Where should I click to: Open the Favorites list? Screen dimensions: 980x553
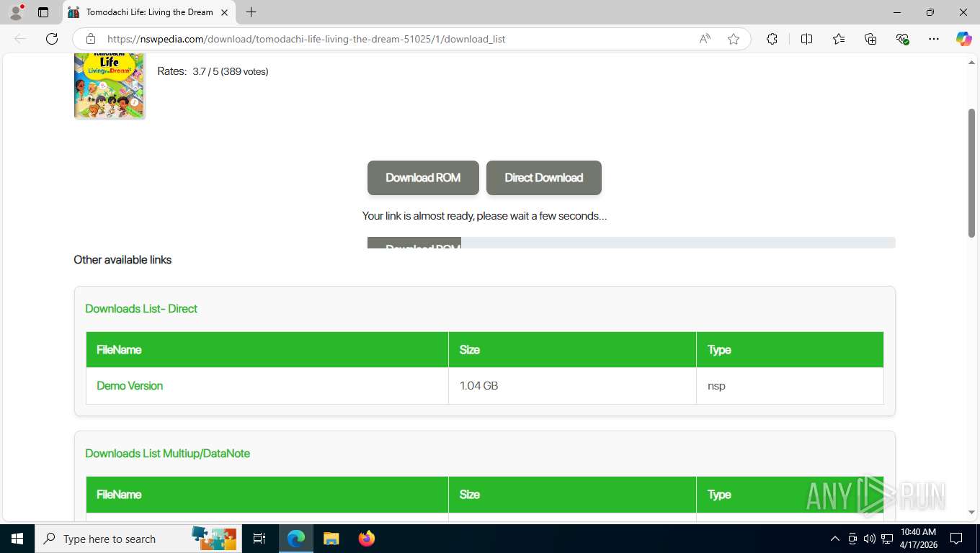(839, 39)
